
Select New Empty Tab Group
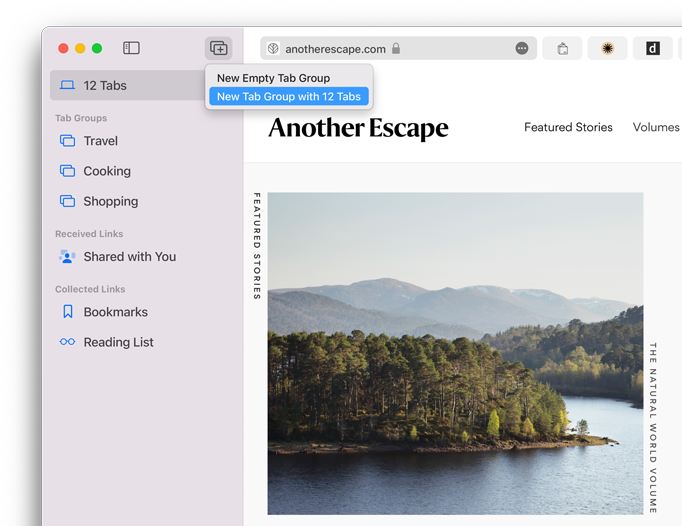click(x=273, y=78)
